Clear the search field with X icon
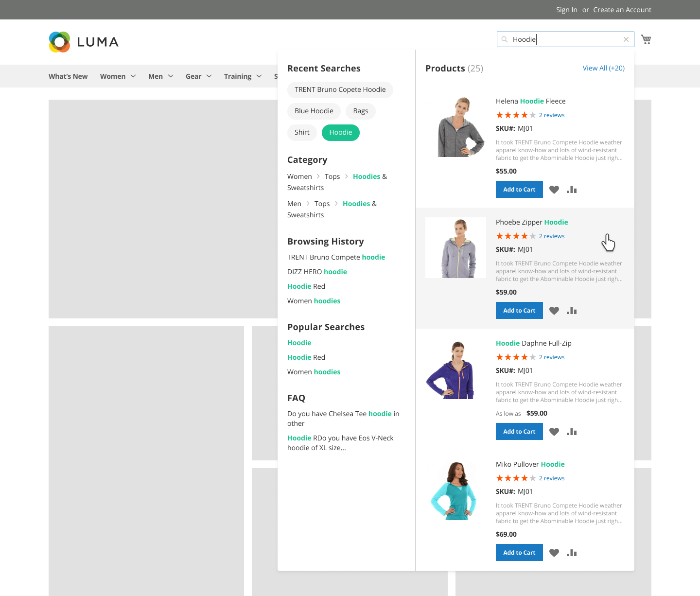The height and width of the screenshot is (596, 700). point(626,39)
